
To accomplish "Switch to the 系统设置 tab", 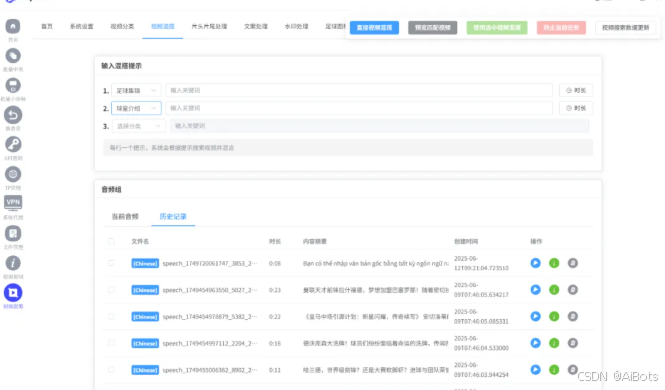I will pos(81,26).
